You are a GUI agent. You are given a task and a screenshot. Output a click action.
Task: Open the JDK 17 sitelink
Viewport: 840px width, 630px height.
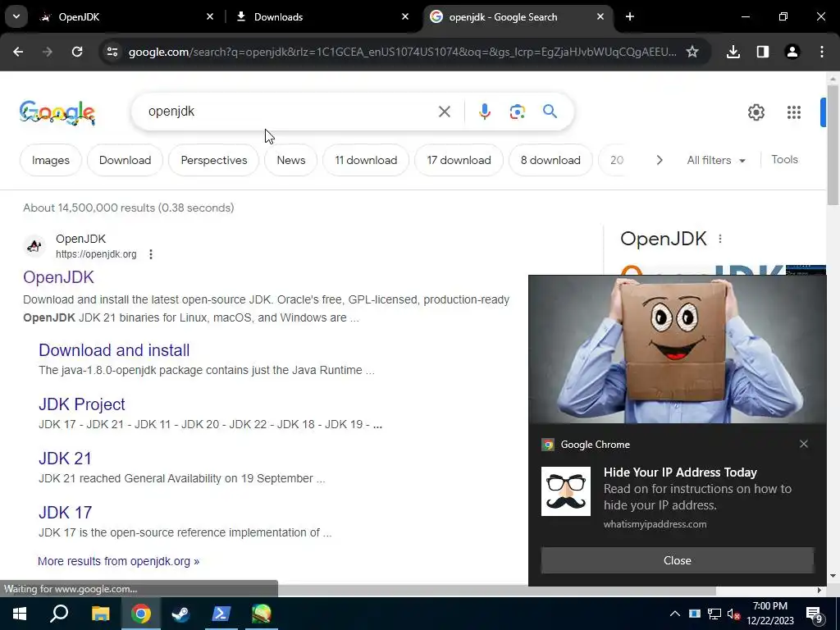(x=65, y=512)
